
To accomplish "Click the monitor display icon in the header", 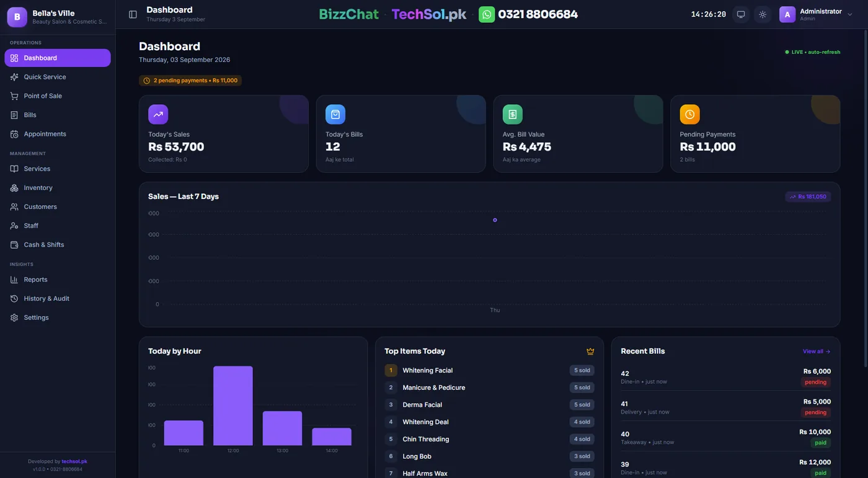I will click(740, 14).
